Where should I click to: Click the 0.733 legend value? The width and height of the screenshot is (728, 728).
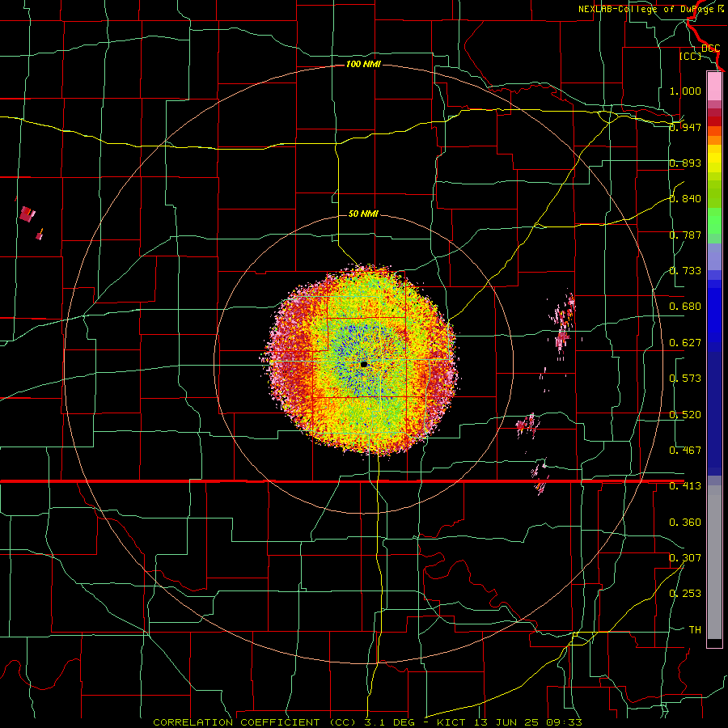coord(685,271)
